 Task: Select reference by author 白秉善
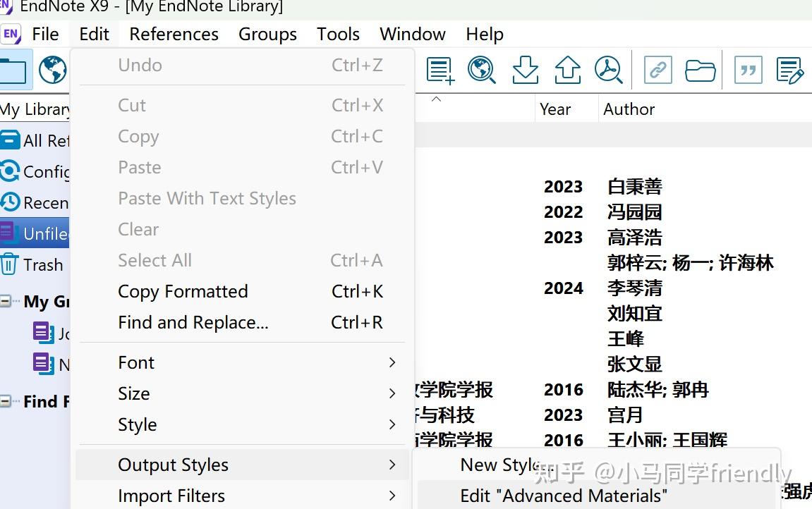coord(634,186)
